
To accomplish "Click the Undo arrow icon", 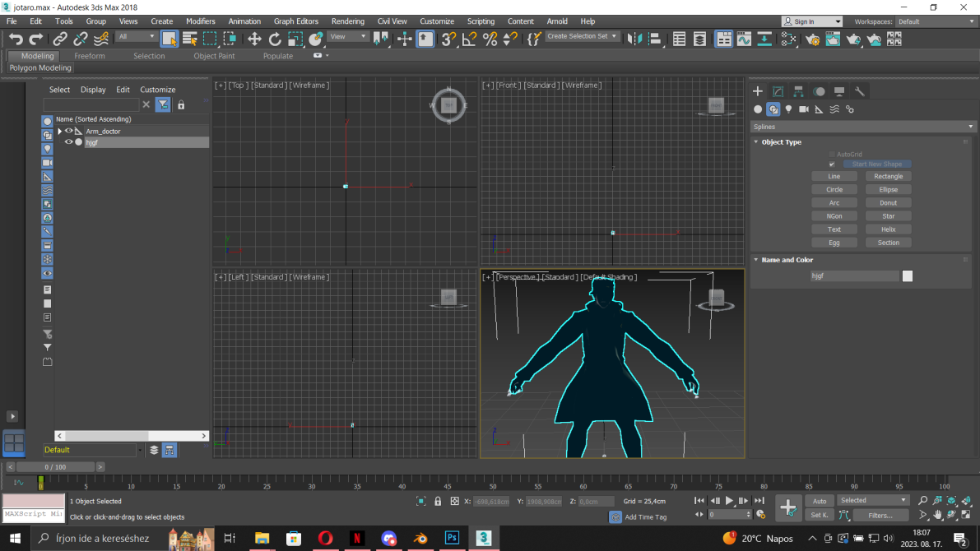I will point(16,39).
